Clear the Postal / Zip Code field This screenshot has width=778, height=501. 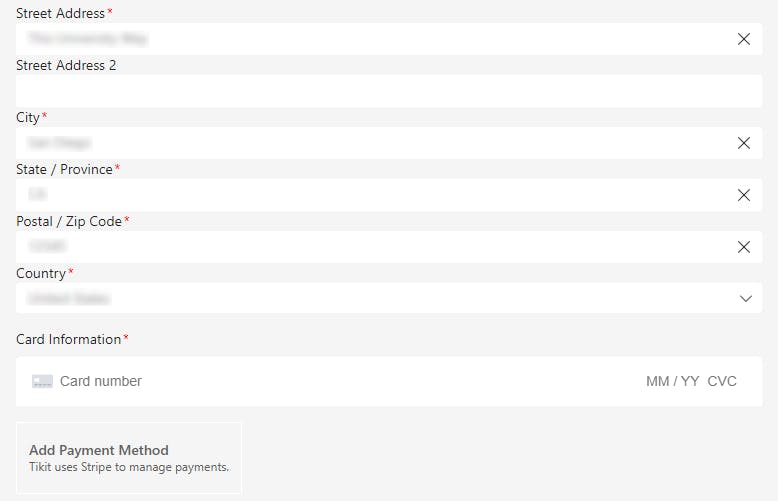point(743,247)
